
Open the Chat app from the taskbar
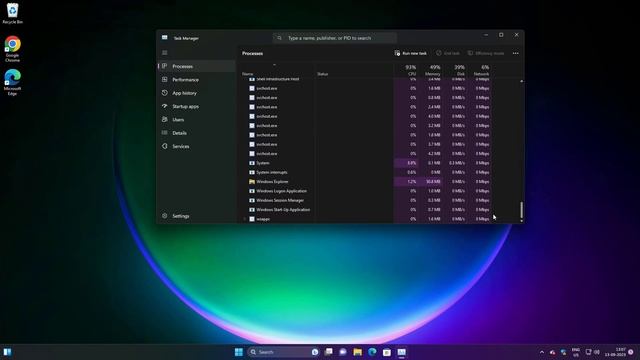(343, 352)
